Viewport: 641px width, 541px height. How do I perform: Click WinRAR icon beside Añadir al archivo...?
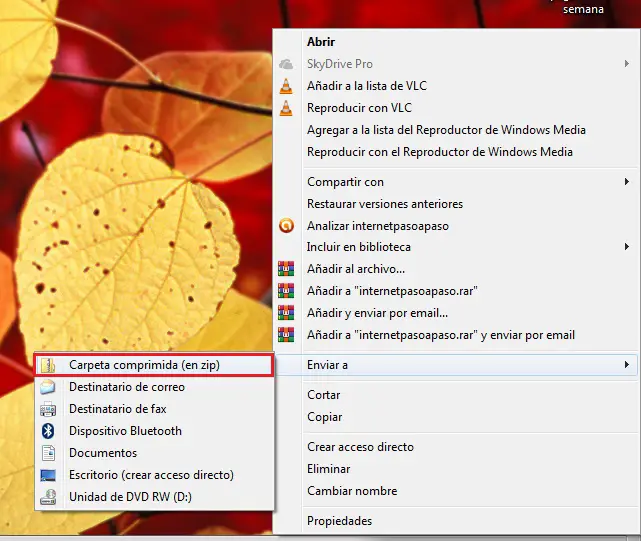(x=286, y=269)
